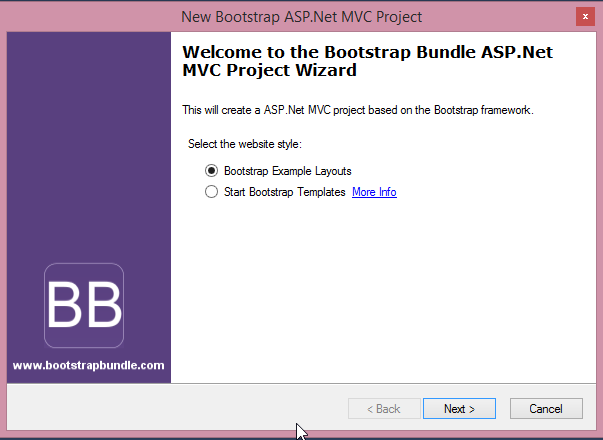Click the www.bootstrapbundle.com text
This screenshot has height=440, width=603.
(88, 365)
